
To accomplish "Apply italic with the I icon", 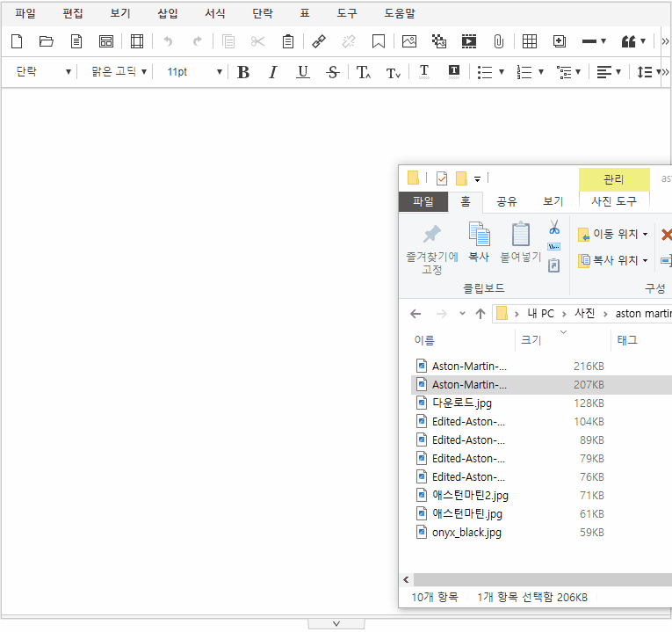I will (x=272, y=72).
